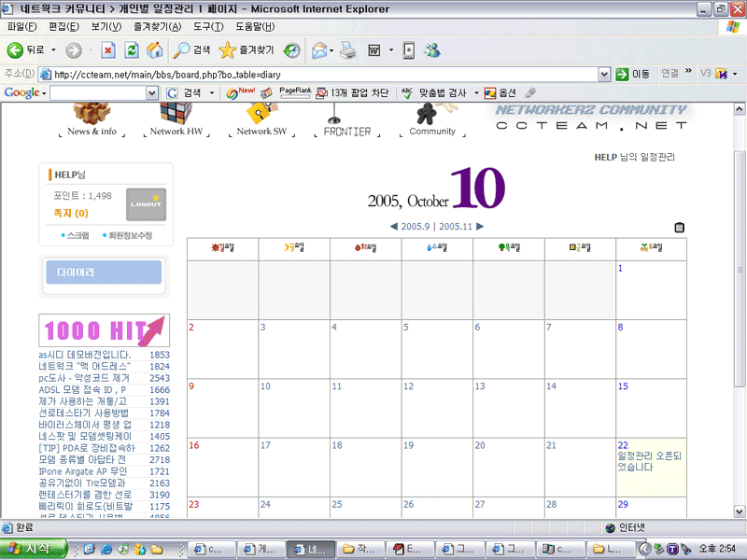This screenshot has height=560, width=747.
Task: Click the Mail envelope icon
Action: coord(319,50)
